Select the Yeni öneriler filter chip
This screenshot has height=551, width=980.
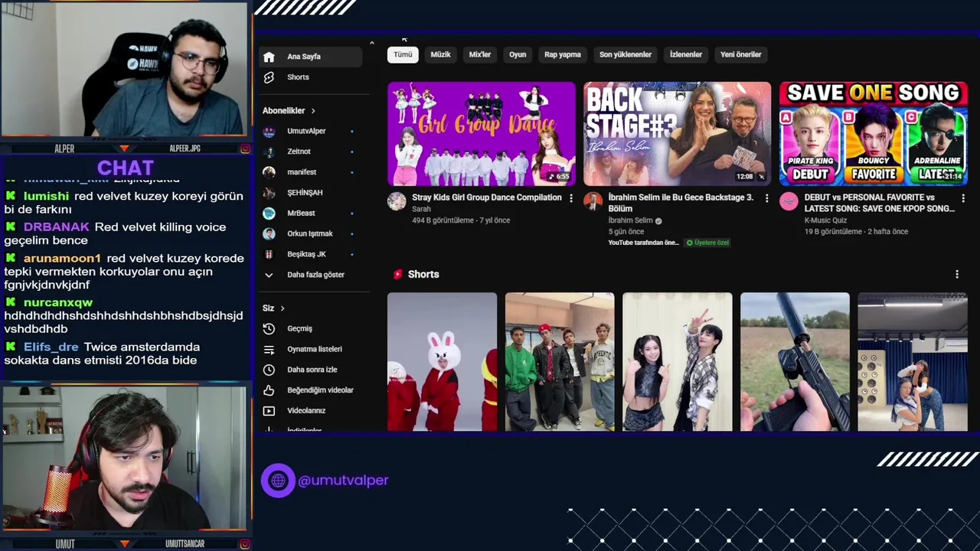741,54
